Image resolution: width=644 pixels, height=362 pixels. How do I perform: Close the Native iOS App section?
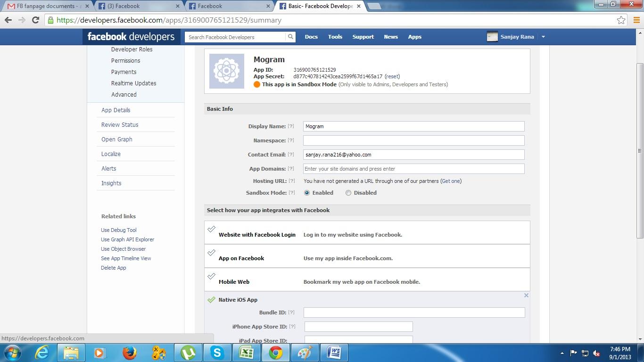pos(526,296)
